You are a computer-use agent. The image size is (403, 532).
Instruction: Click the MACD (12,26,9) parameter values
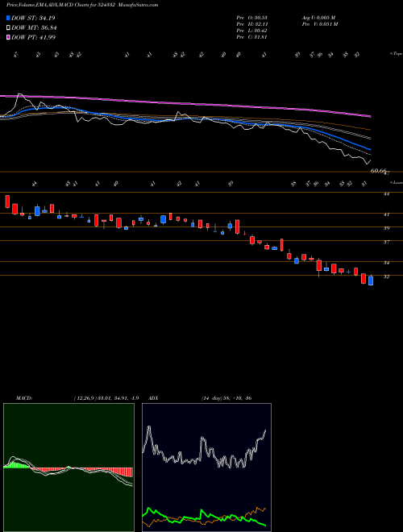(x=106, y=398)
